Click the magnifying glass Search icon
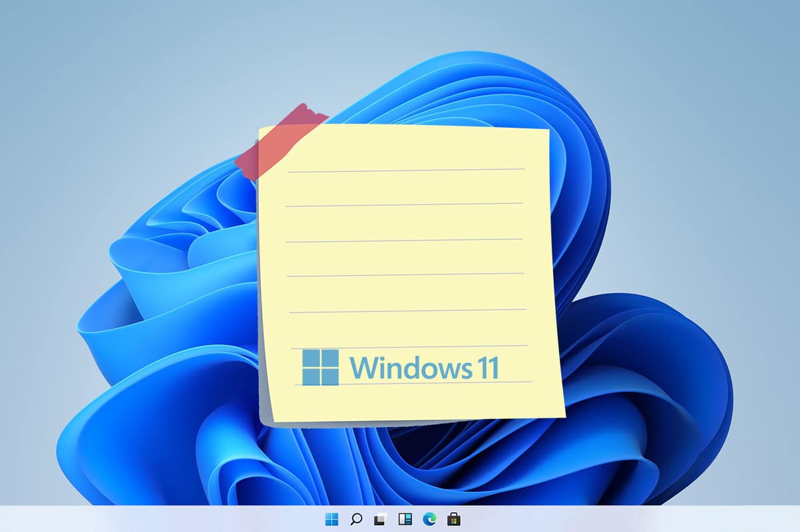The height and width of the screenshot is (532, 800). (x=356, y=519)
